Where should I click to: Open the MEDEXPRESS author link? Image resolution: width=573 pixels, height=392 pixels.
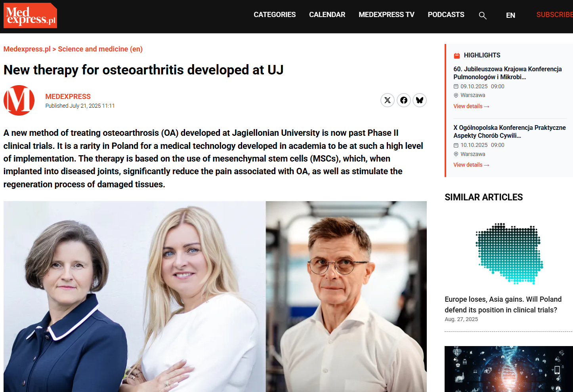(x=68, y=97)
